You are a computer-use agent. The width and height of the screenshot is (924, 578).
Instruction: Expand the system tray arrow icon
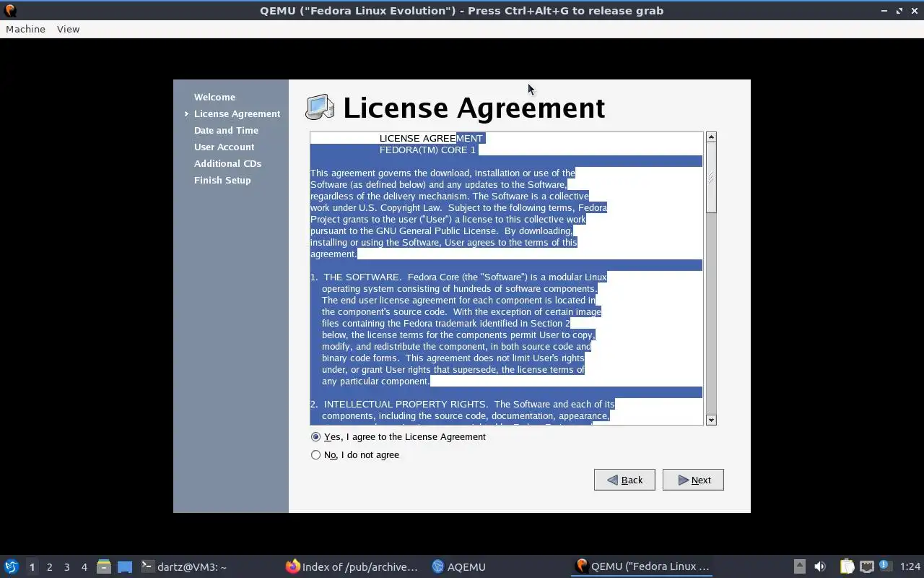pos(799,566)
